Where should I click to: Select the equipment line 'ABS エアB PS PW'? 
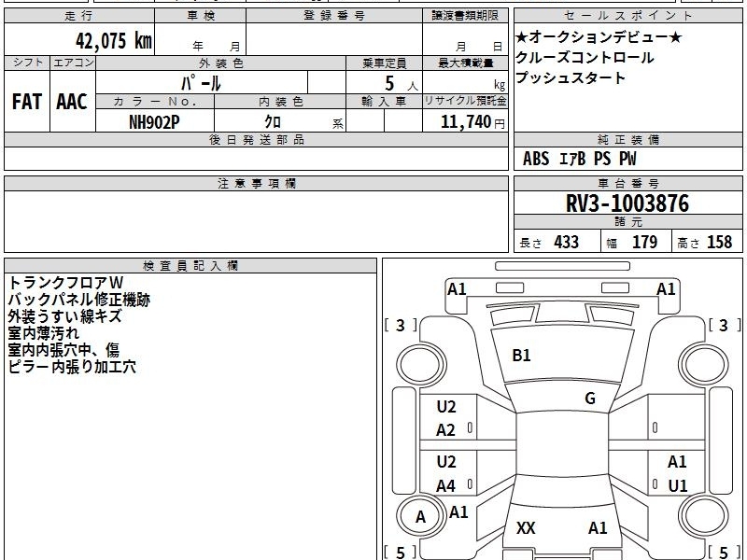[x=579, y=159]
